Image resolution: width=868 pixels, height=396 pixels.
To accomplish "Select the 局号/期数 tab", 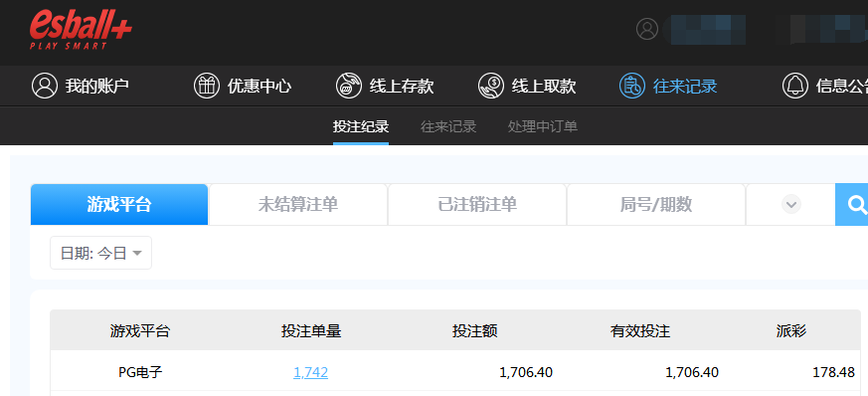I will (x=656, y=205).
